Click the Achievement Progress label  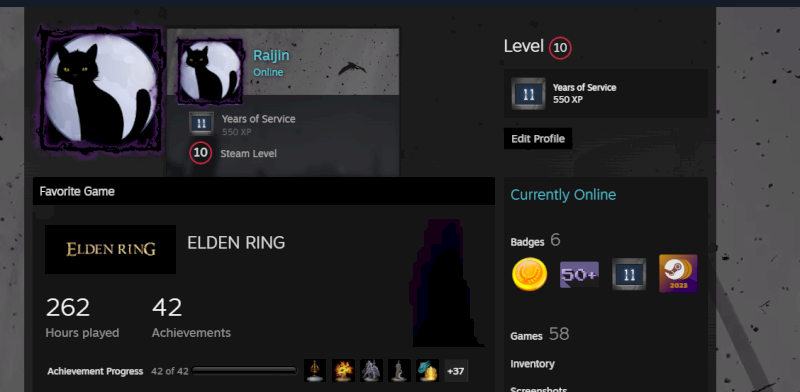pyautogui.click(x=95, y=371)
